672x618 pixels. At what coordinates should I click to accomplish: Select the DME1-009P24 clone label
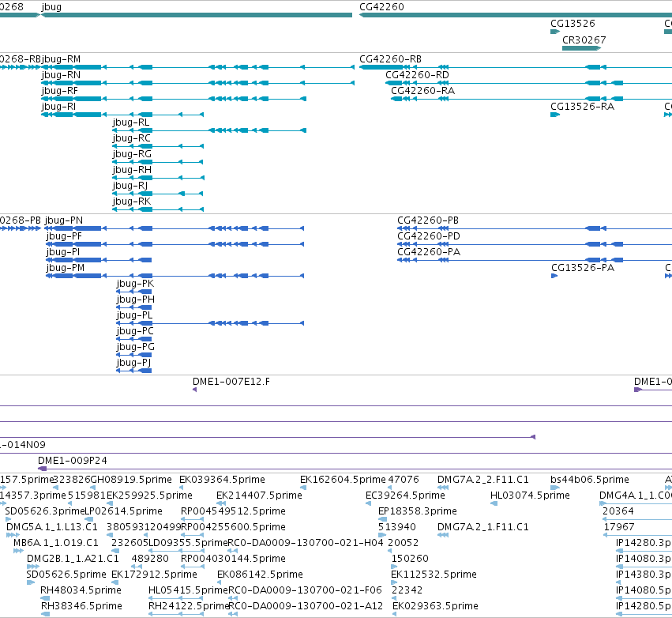(73, 461)
